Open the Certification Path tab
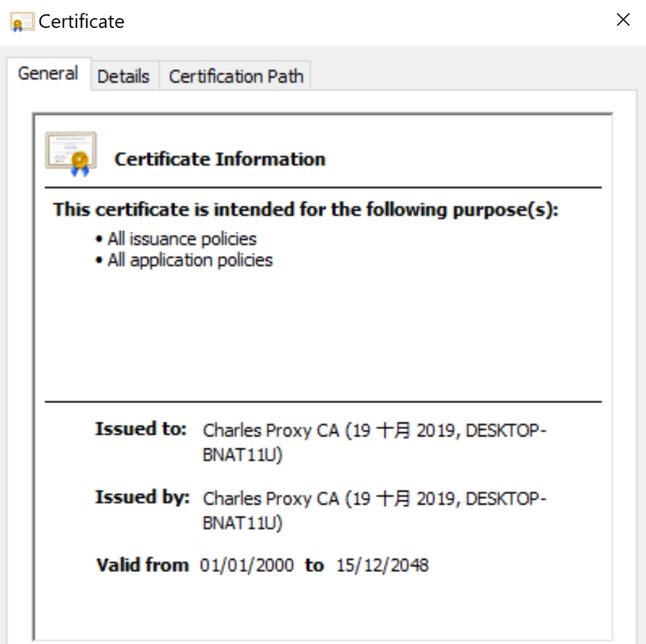646x644 pixels. [236, 76]
